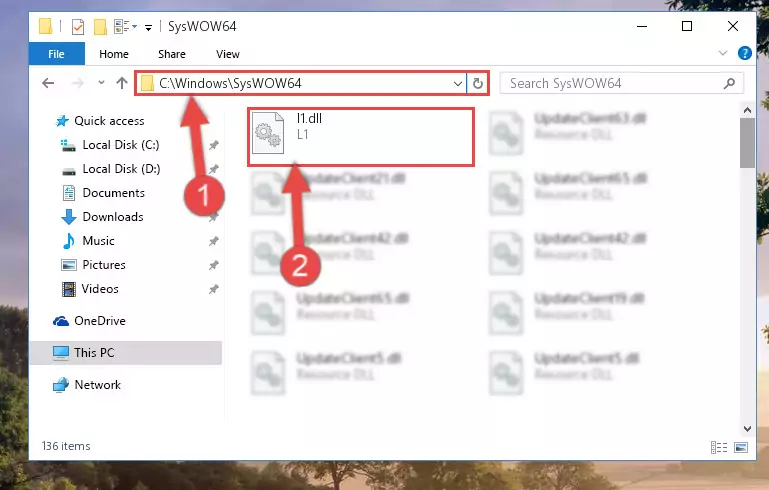Open the address bar history dropdown
769x490 pixels.
click(x=458, y=83)
